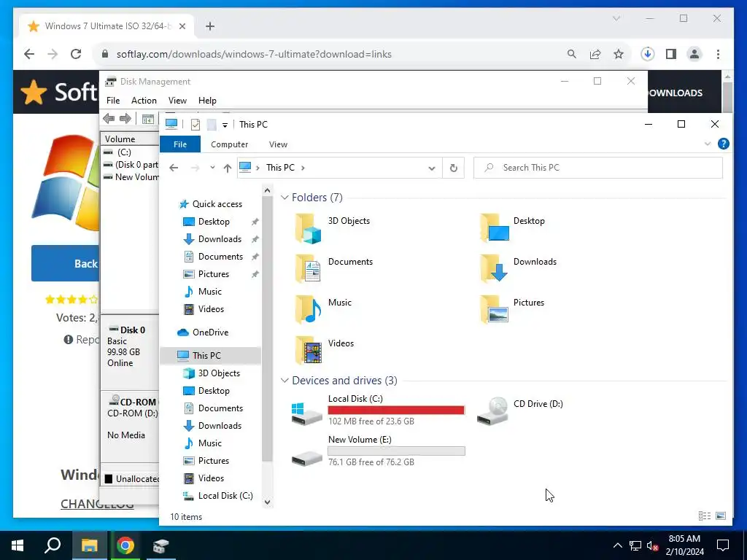747x560 pixels.
Task: Open Action menu in Disk Management
Action: pyautogui.click(x=144, y=101)
